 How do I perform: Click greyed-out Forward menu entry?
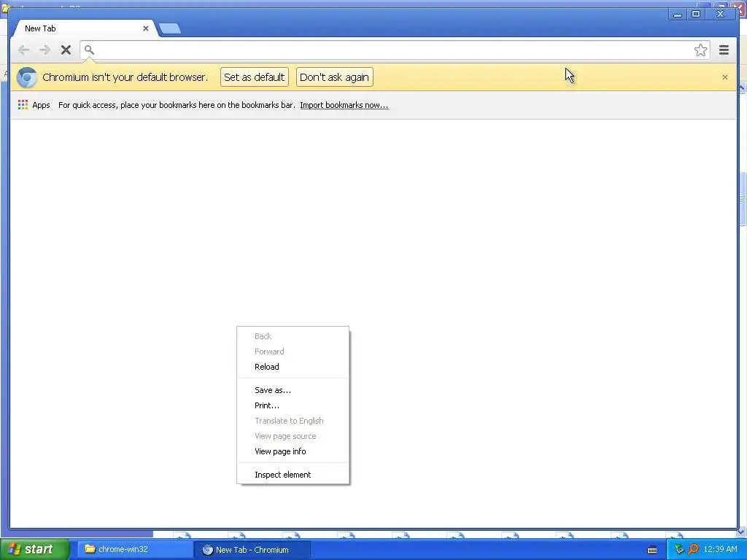point(293,351)
